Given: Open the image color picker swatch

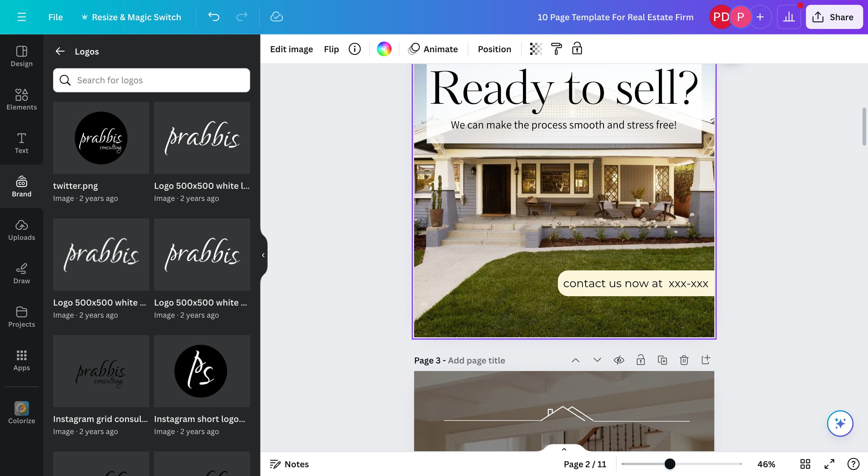Looking at the screenshot, I should [x=384, y=49].
